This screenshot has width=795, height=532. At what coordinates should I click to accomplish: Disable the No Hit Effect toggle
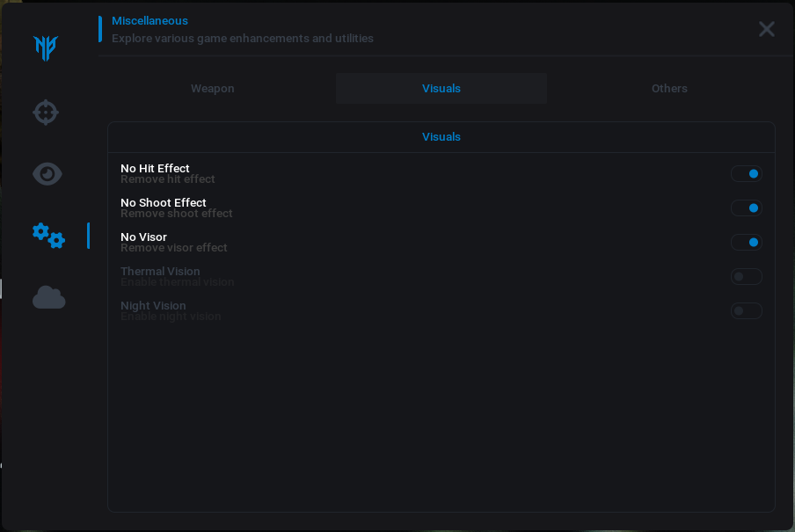coord(746,174)
